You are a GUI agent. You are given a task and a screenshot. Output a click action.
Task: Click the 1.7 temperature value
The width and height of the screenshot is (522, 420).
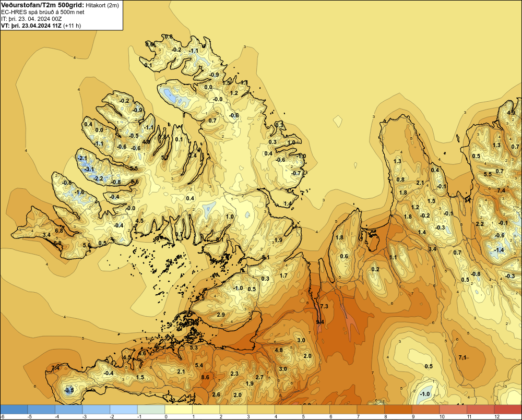tap(283, 275)
